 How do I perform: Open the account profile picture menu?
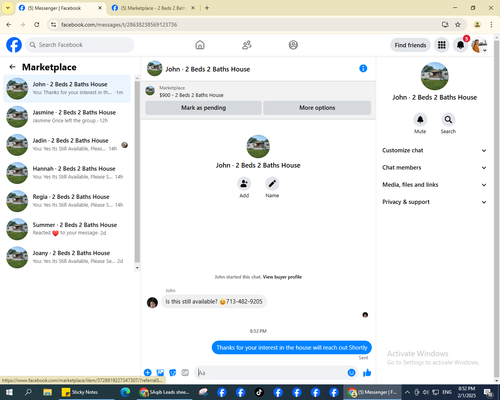(479, 45)
